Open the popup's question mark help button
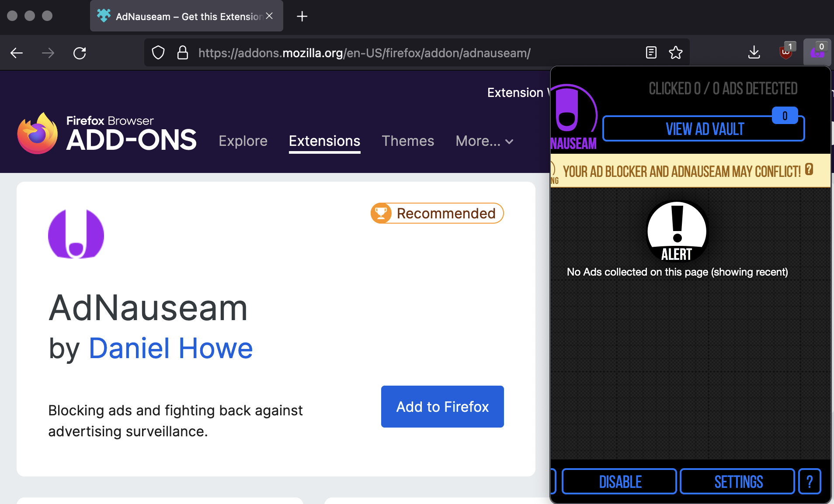The image size is (834, 504). 810,482
